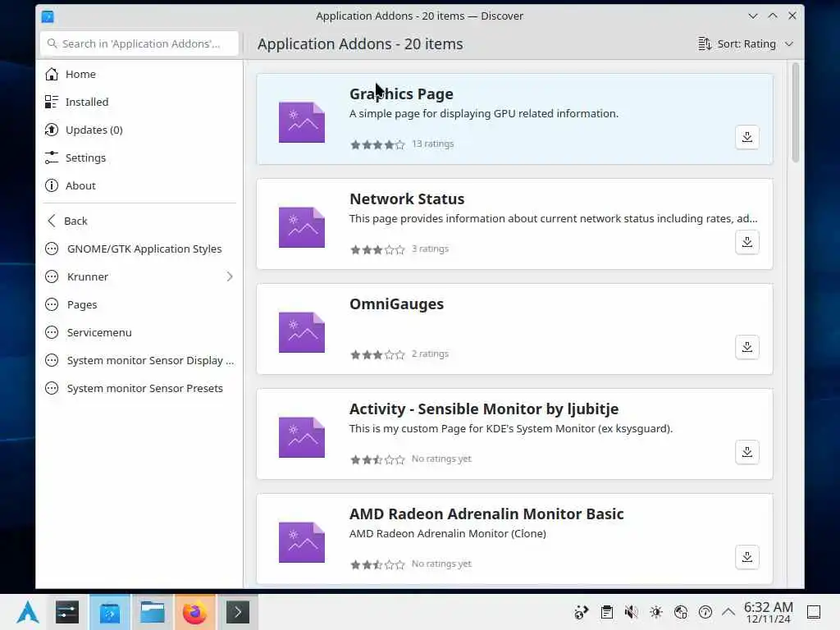
Task: Open Discover Settings page
Action: (x=139, y=157)
